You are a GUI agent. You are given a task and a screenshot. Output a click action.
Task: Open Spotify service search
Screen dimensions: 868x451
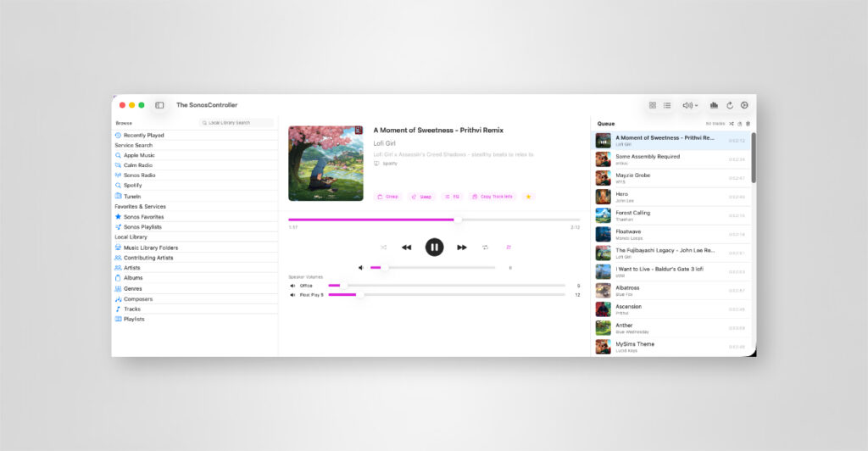click(132, 185)
